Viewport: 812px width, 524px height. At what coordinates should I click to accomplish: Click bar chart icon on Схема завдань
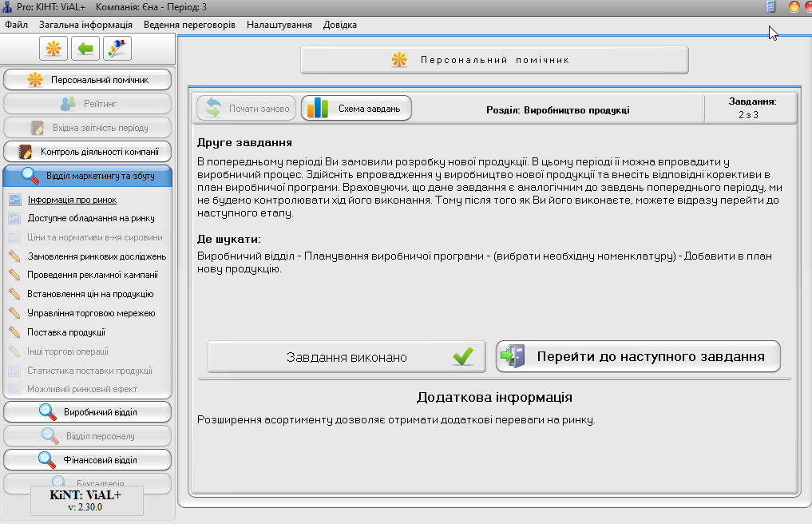pyautogui.click(x=318, y=108)
